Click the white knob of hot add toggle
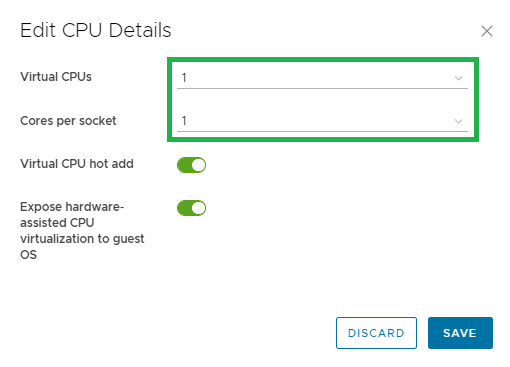The height and width of the screenshot is (367, 510). pos(199,165)
